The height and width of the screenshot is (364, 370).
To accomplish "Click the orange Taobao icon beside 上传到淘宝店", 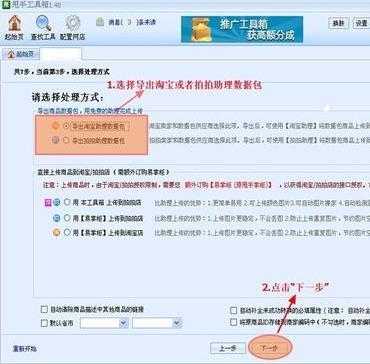I will (57, 232).
